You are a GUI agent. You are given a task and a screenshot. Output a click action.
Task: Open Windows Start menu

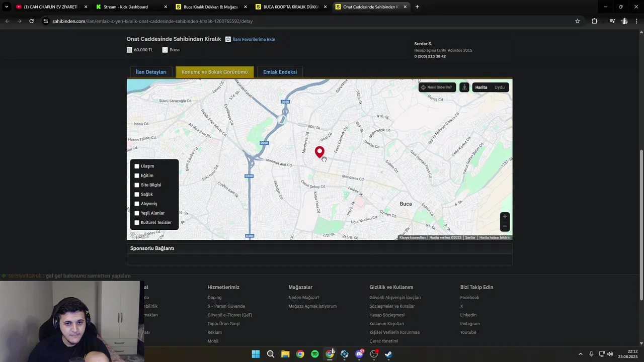tap(256, 354)
